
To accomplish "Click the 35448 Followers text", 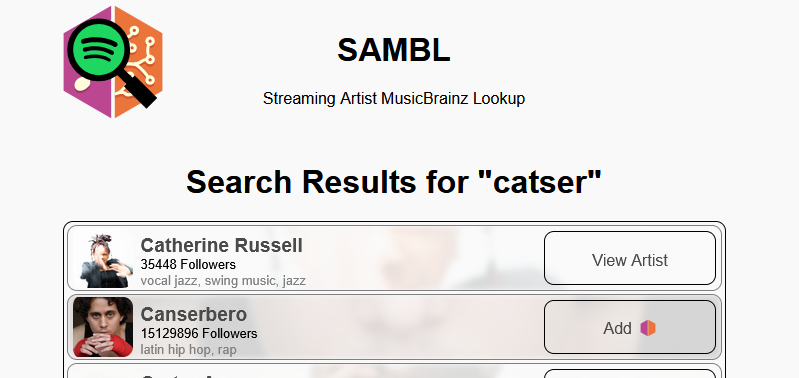I will tap(188, 264).
